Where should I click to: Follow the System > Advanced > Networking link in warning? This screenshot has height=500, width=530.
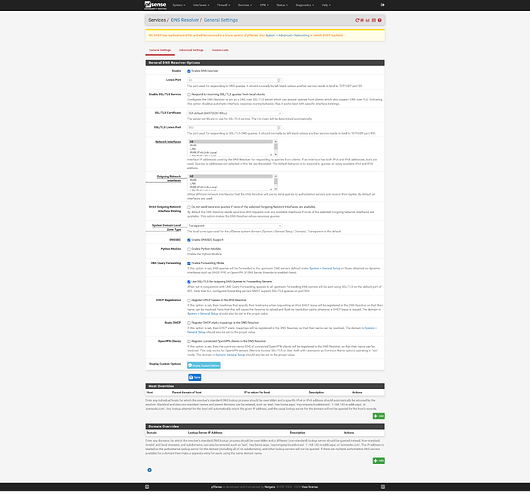(x=287, y=35)
